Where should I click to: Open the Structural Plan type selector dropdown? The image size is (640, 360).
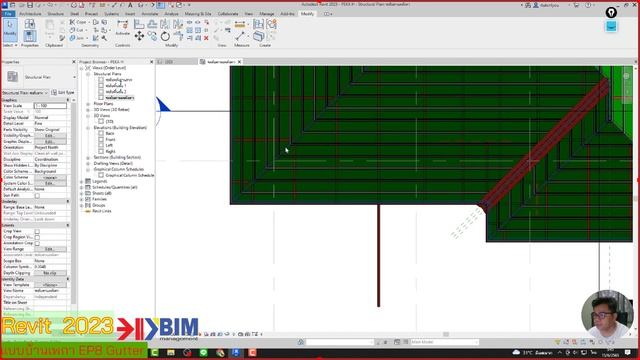point(74,77)
